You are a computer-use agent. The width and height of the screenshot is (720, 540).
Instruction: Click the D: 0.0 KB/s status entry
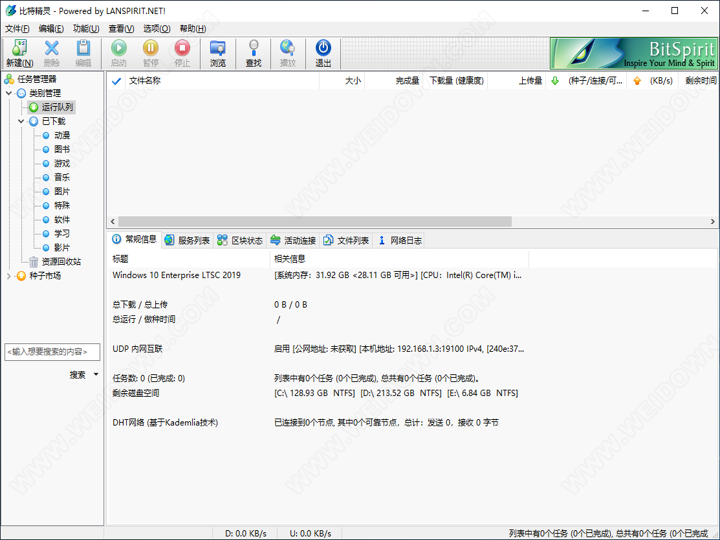click(246, 533)
